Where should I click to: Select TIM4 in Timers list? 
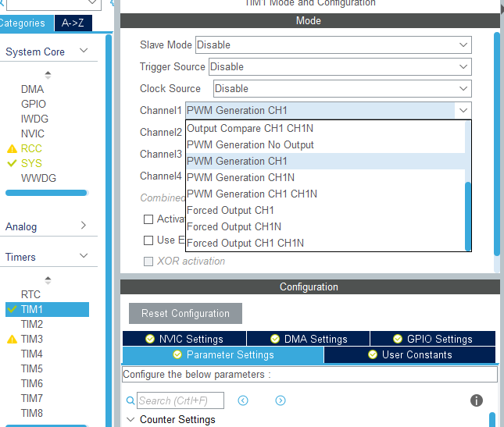(32, 354)
